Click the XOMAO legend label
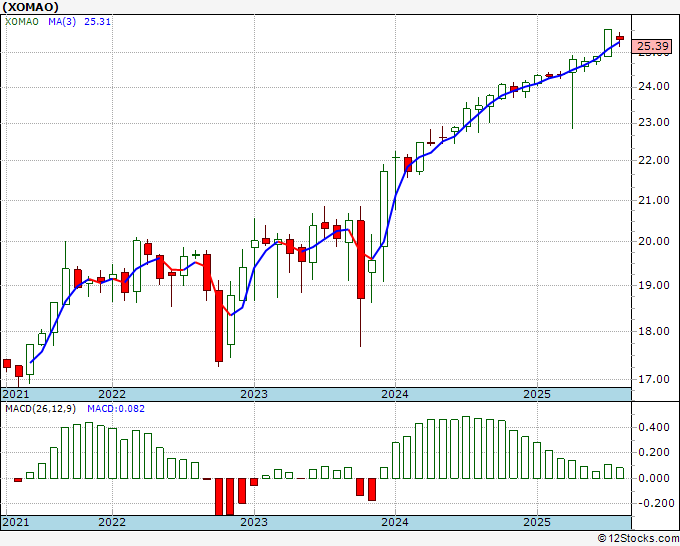Screen dimensions: 680x546 coord(22,22)
